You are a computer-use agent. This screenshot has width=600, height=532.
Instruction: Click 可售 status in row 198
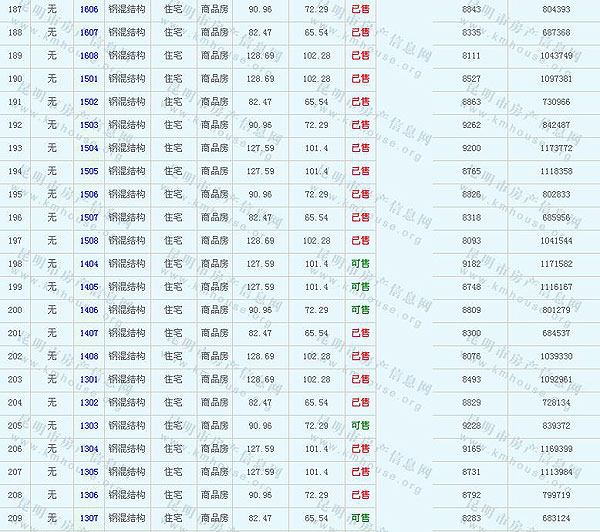click(x=360, y=263)
